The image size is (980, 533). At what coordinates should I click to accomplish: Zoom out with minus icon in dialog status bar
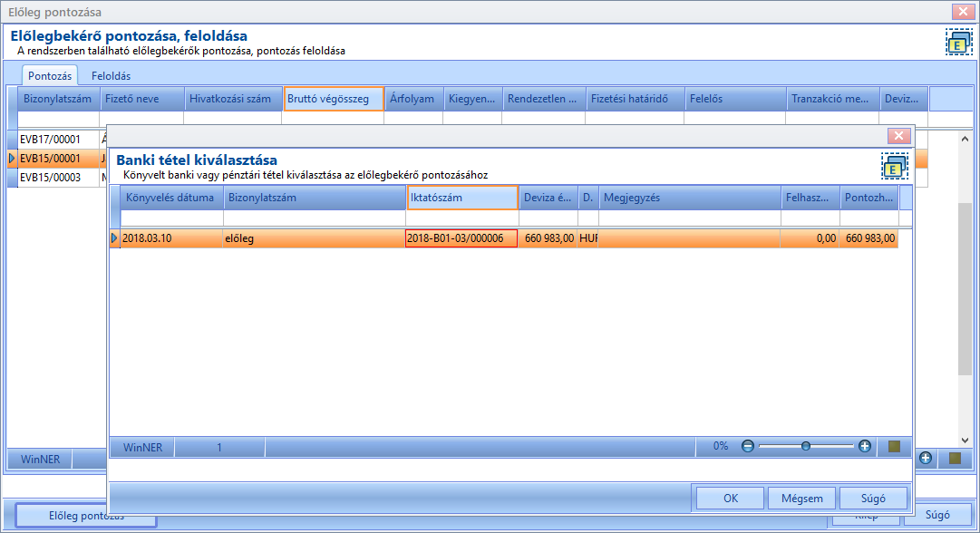[748, 446]
